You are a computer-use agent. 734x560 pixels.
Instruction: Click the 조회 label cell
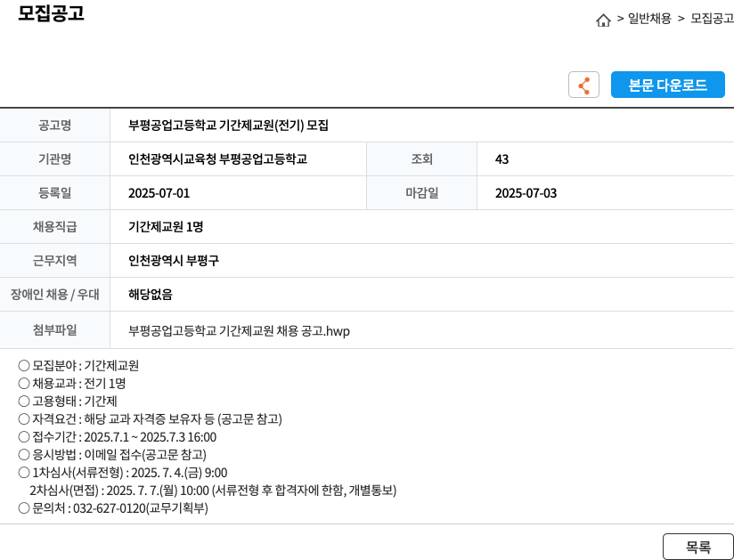coord(421,159)
